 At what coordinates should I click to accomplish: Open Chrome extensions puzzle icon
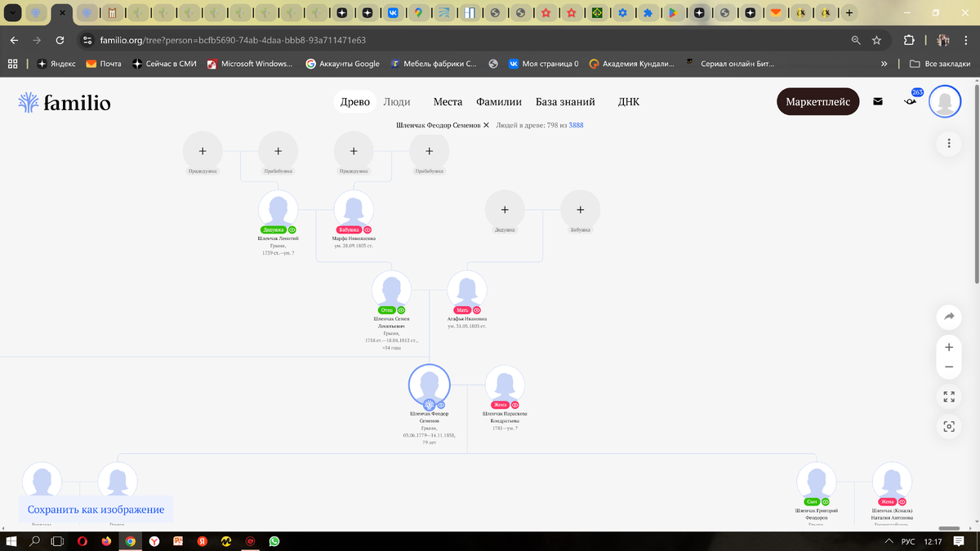click(908, 40)
